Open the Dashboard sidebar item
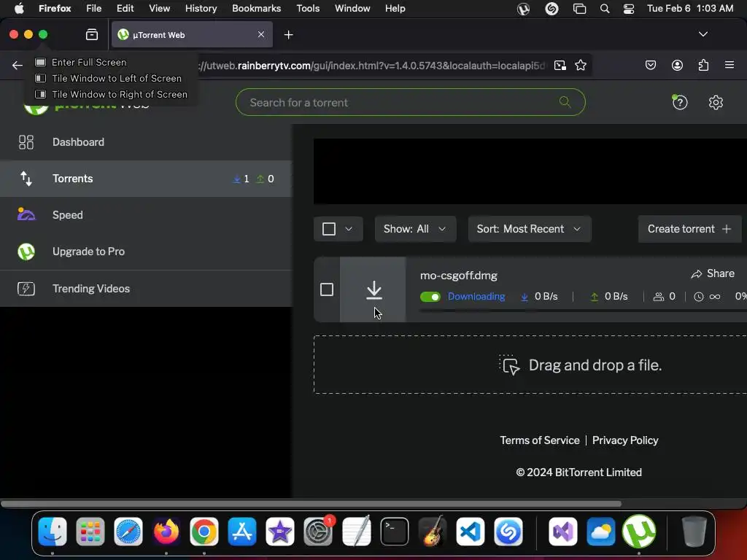747x560 pixels. pos(145,142)
